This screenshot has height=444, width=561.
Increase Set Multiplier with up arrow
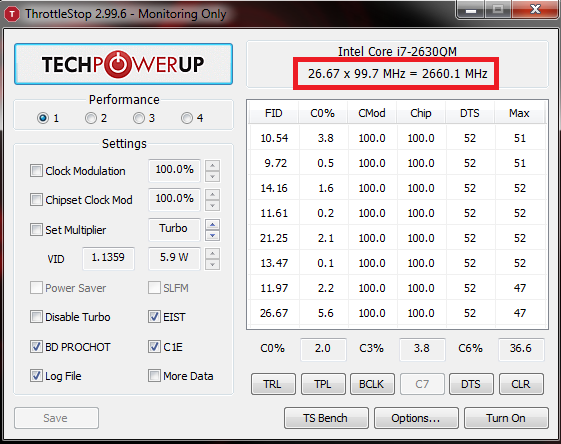(213, 225)
